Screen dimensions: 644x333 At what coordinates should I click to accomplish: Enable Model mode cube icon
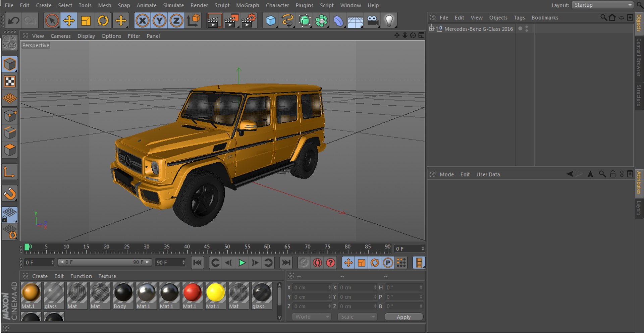point(10,64)
